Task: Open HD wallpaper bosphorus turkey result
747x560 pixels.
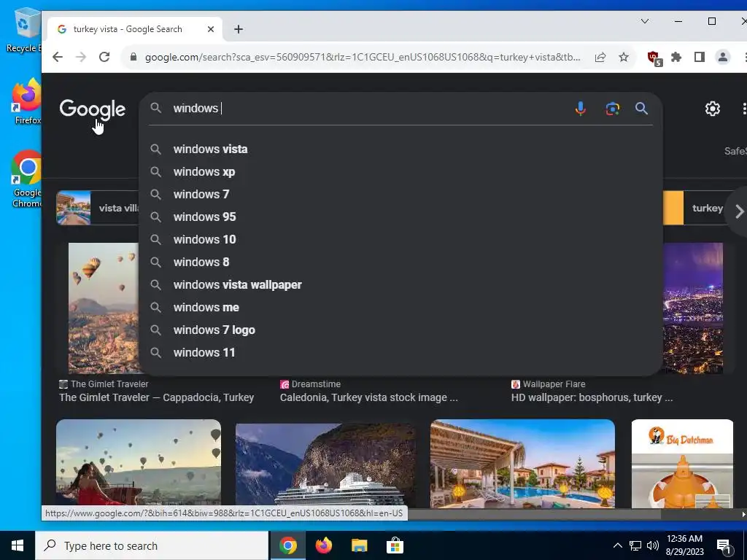Action: 592,397
